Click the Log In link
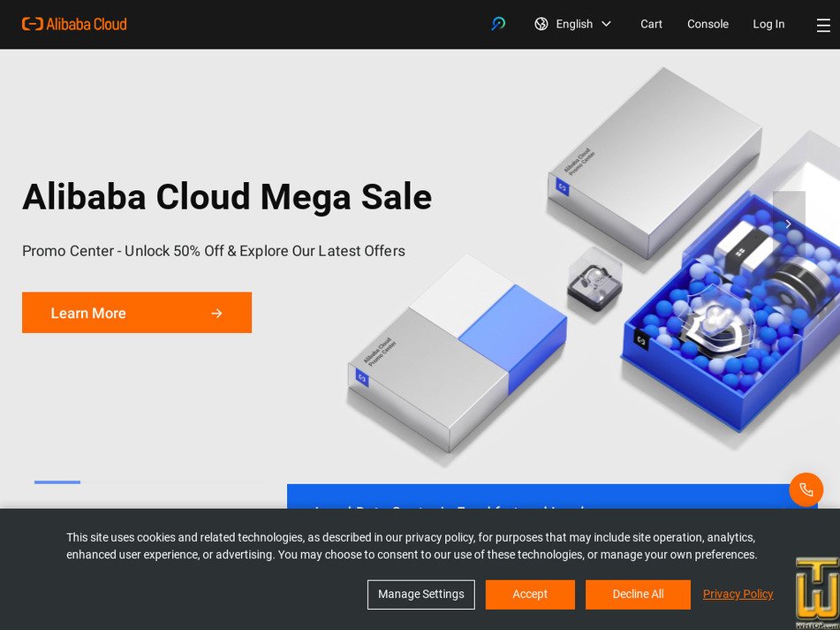The width and height of the screenshot is (840, 630). tap(768, 24)
